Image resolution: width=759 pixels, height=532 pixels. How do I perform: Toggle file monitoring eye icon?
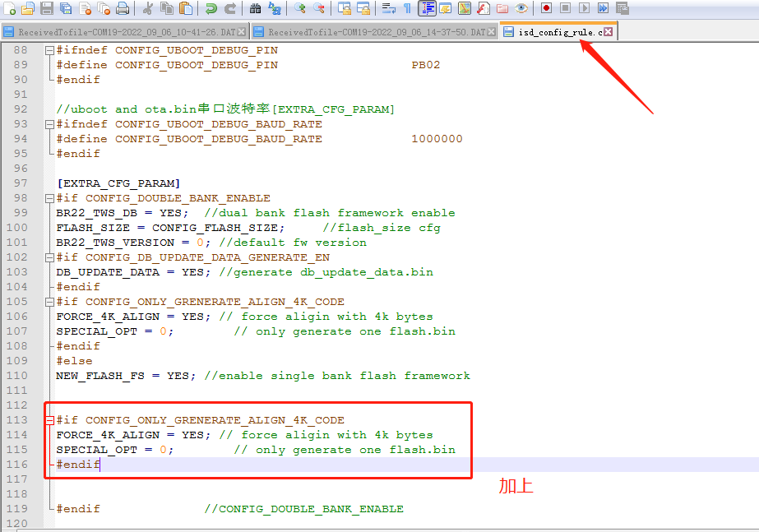[521, 7]
